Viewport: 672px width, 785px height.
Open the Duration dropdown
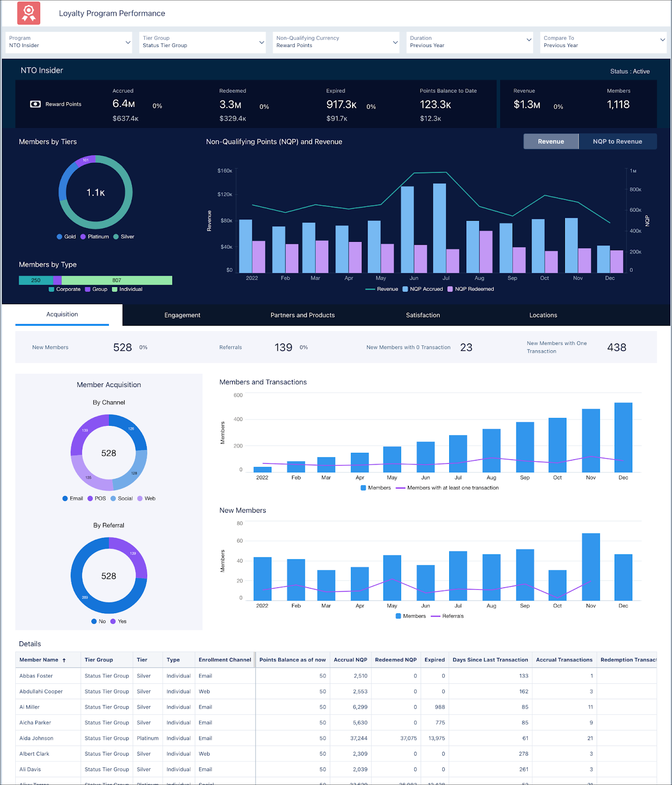(x=470, y=42)
